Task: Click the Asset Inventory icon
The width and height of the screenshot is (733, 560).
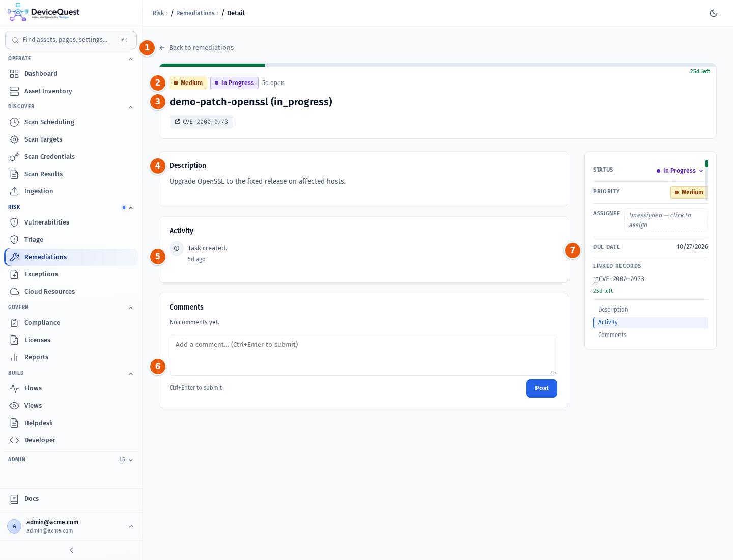Action: click(x=14, y=91)
